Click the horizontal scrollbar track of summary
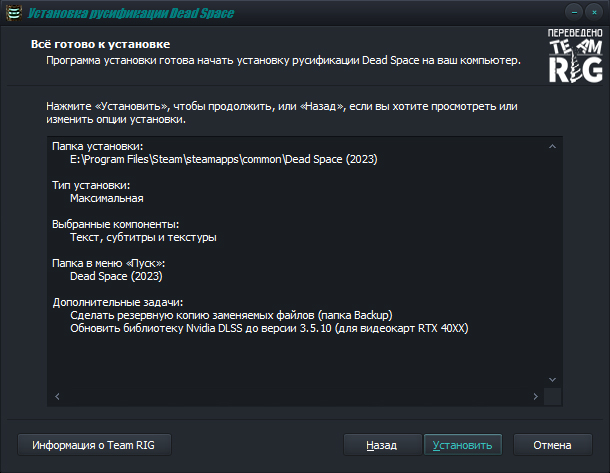This screenshot has height=473, width=610. click(295, 397)
